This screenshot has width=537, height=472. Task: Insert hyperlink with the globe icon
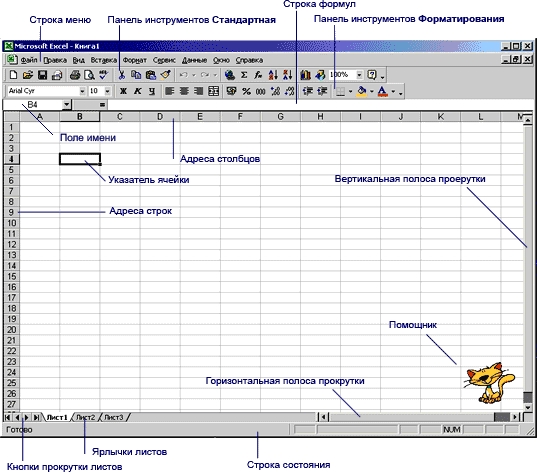point(229,75)
